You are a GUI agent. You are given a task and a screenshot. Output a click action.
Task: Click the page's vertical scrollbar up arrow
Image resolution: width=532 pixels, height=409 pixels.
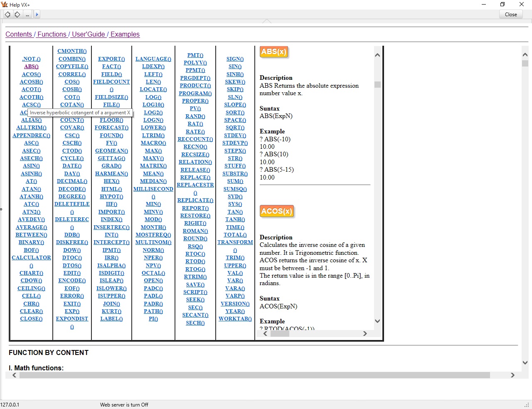coord(525,54)
